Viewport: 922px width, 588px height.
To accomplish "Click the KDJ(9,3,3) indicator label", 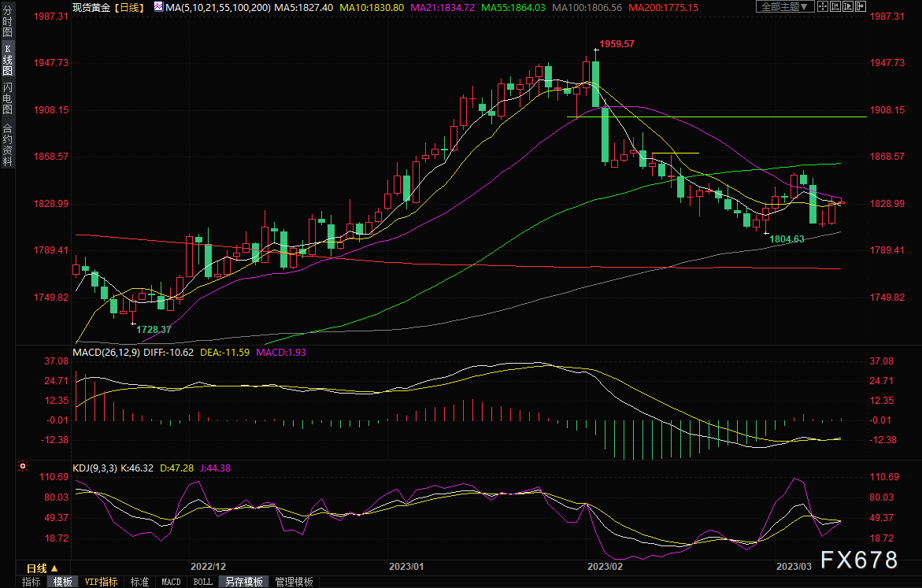I will coord(94,468).
